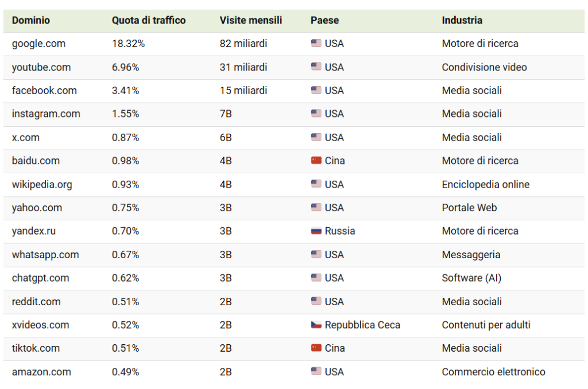Click the whatsapp.com domain cell

[x=45, y=255]
